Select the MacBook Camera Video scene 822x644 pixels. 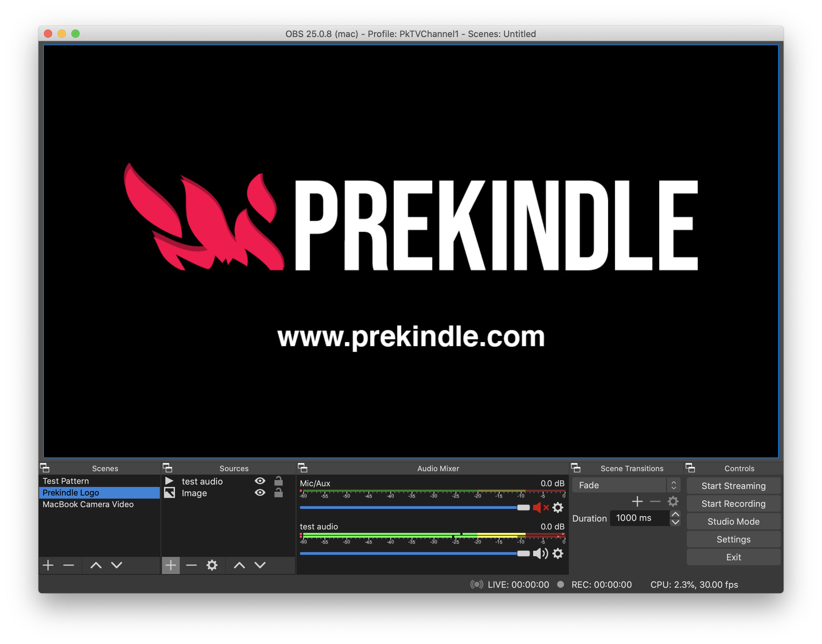pyautogui.click(x=88, y=504)
